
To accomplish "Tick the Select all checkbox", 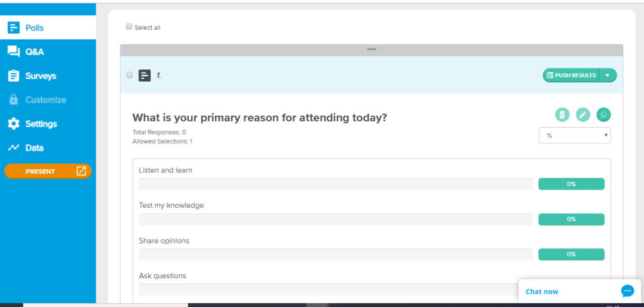I will click(129, 27).
